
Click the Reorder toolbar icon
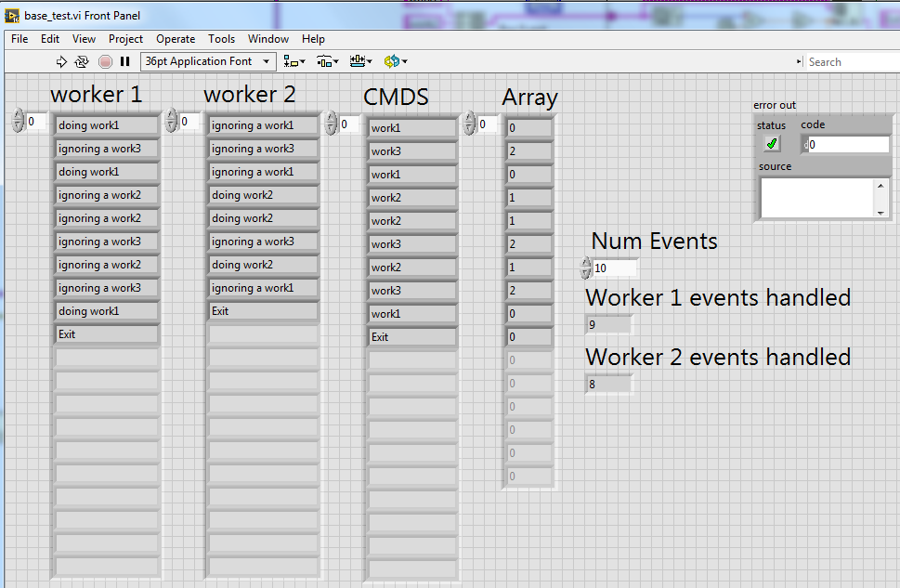[x=394, y=61]
